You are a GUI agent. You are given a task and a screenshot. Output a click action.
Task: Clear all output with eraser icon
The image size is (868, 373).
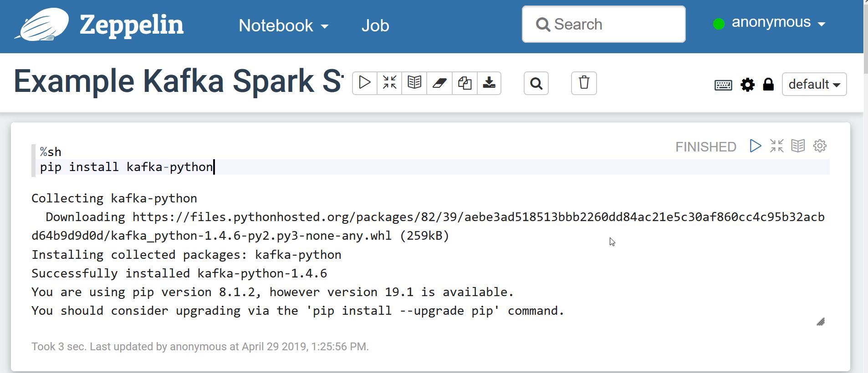[439, 83]
